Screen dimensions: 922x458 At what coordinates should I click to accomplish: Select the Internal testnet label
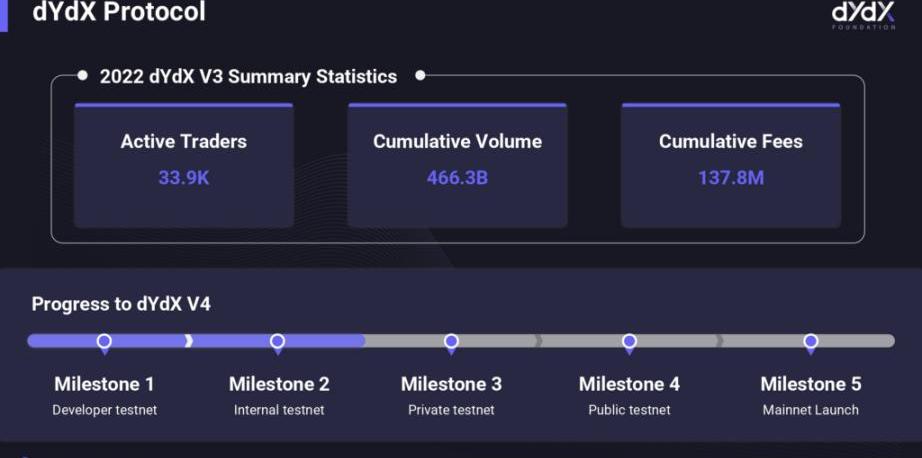pyautogui.click(x=279, y=410)
